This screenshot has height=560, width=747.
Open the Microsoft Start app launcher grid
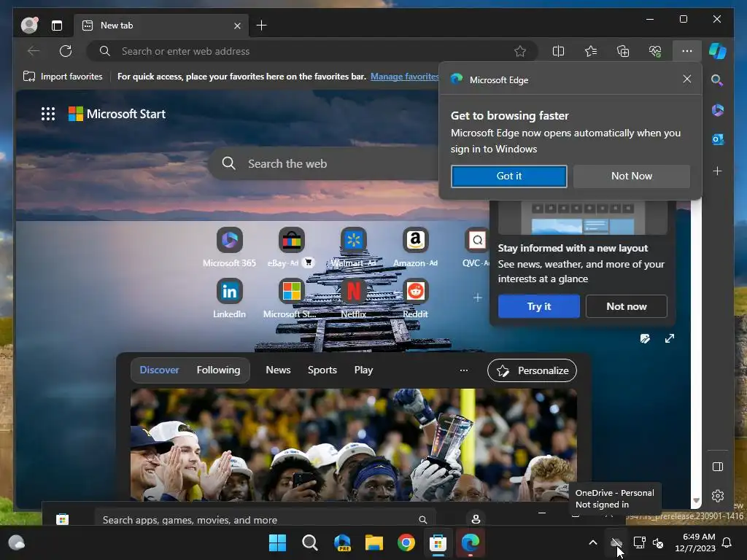pos(48,114)
